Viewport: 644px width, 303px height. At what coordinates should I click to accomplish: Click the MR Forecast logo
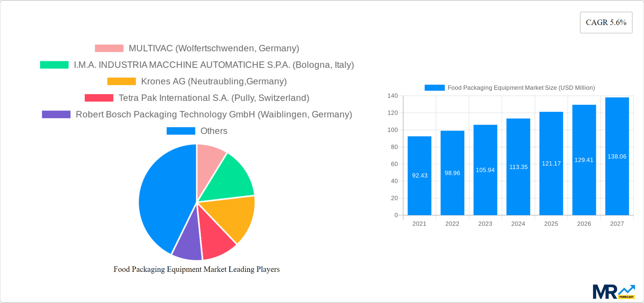pos(614,291)
